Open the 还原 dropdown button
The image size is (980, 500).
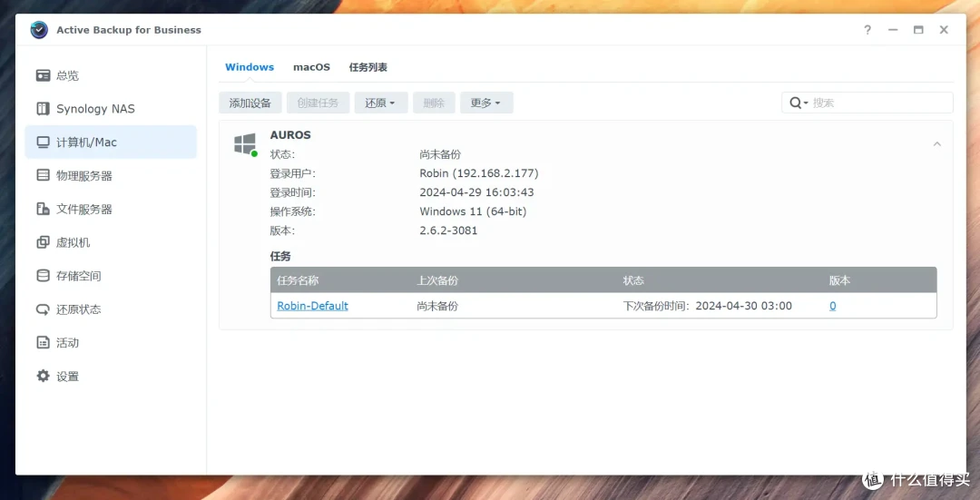coord(381,103)
